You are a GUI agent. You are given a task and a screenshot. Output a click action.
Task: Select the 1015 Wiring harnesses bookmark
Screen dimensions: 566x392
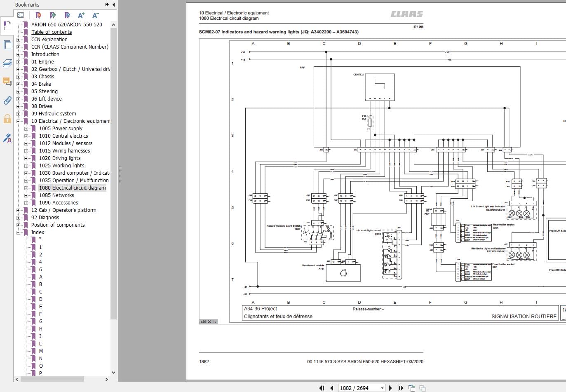tap(64, 151)
